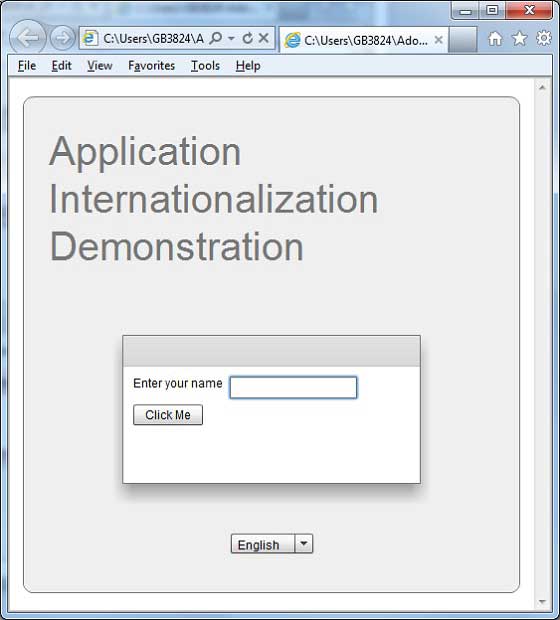Select the English language combo box
This screenshot has height=620, width=560.
pos(272,544)
